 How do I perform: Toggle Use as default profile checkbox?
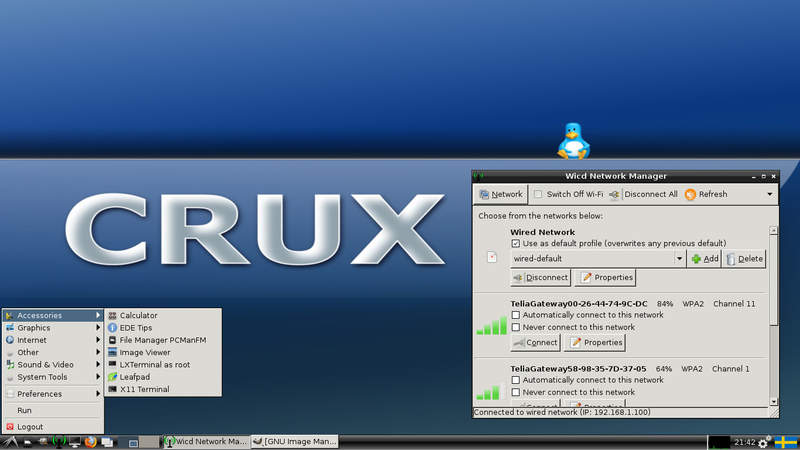point(516,243)
